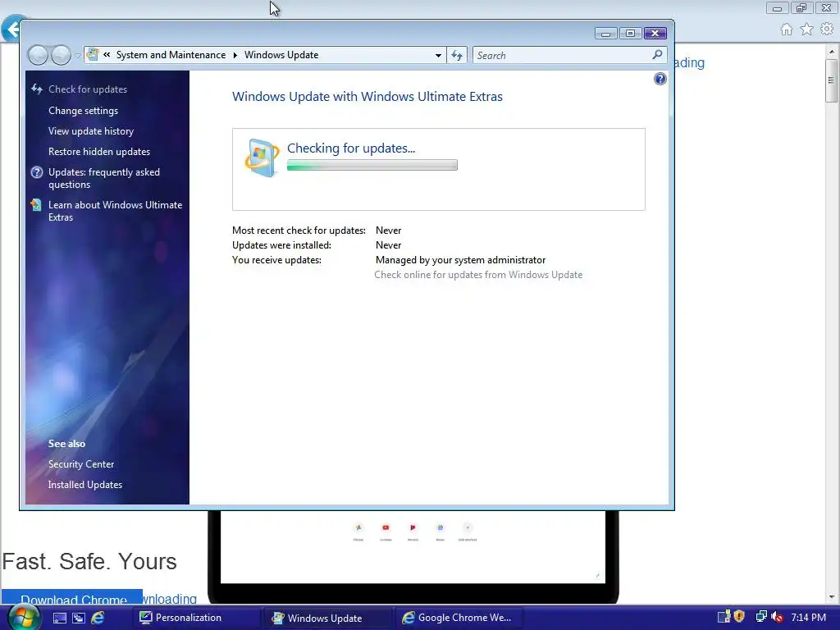Launch Internet Explorer from Quick Launch
Viewport: 840px width, 630px height.
pyautogui.click(x=98, y=619)
